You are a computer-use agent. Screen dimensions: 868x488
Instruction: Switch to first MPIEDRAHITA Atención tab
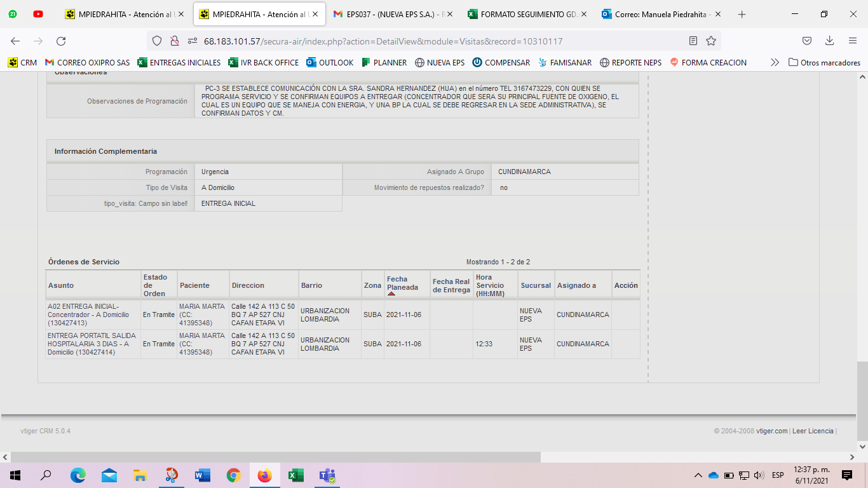(125, 14)
